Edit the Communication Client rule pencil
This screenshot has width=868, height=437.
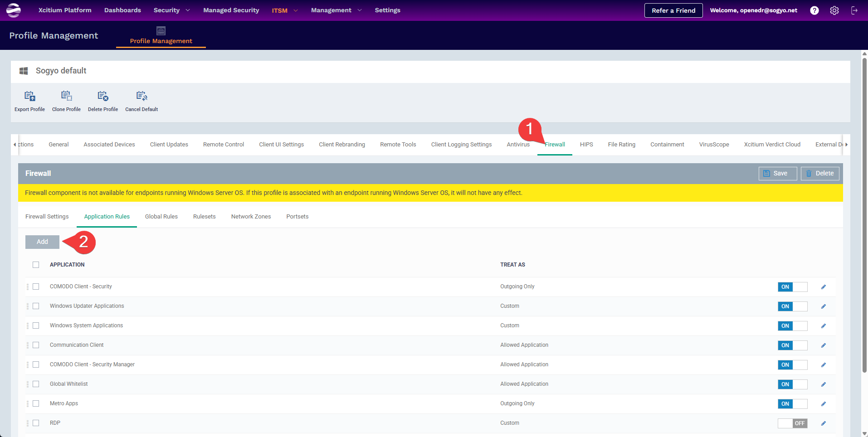click(x=824, y=345)
